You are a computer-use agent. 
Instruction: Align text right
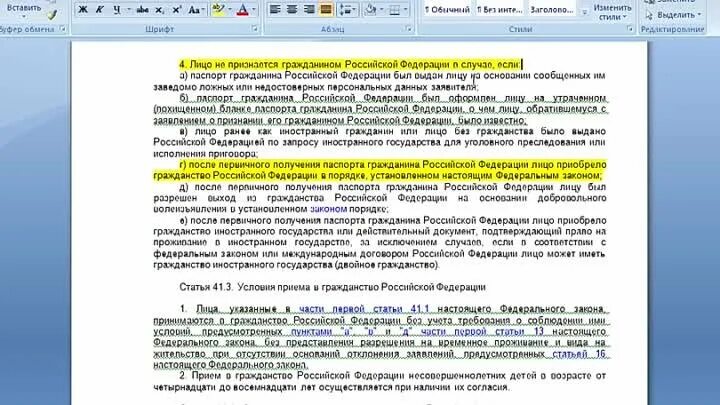[309, 9]
